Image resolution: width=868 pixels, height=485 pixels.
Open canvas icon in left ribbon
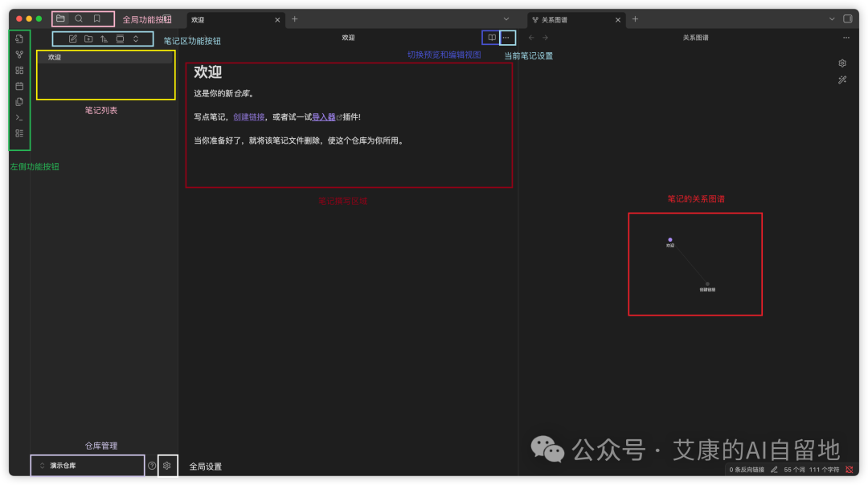click(x=19, y=70)
